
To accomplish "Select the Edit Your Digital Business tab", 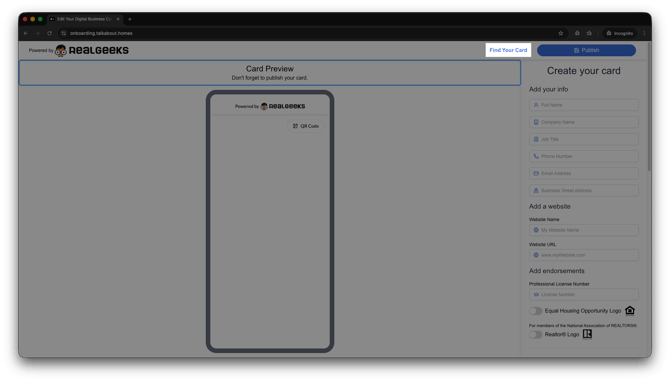I will click(x=84, y=19).
